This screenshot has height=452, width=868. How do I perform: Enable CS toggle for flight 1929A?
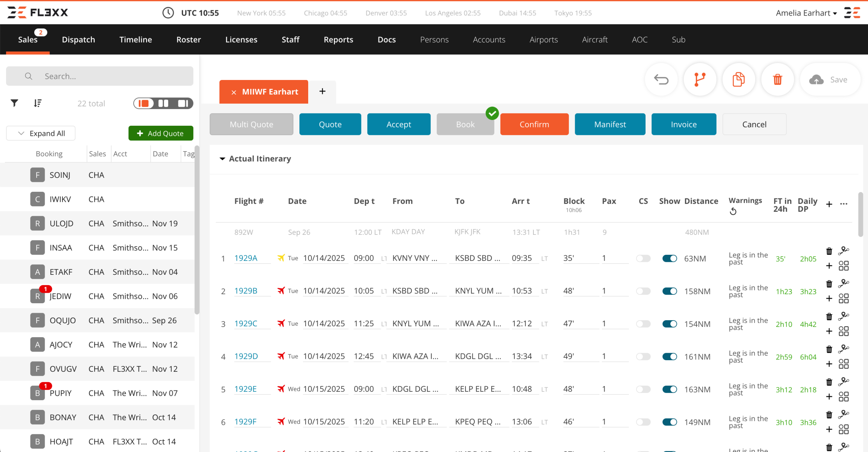point(643,259)
